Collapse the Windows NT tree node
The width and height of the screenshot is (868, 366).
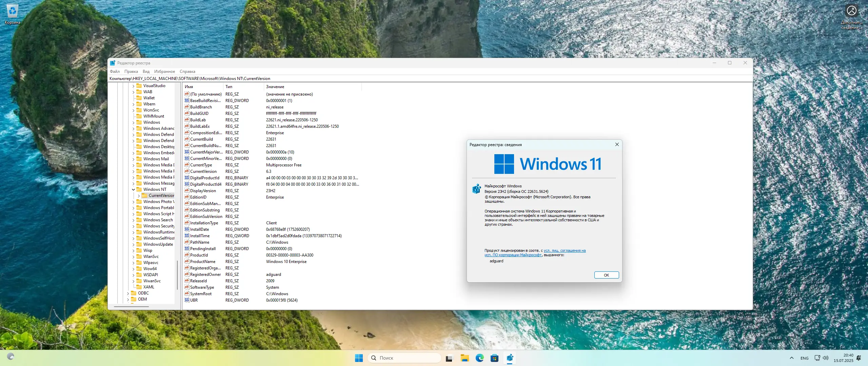coord(133,189)
